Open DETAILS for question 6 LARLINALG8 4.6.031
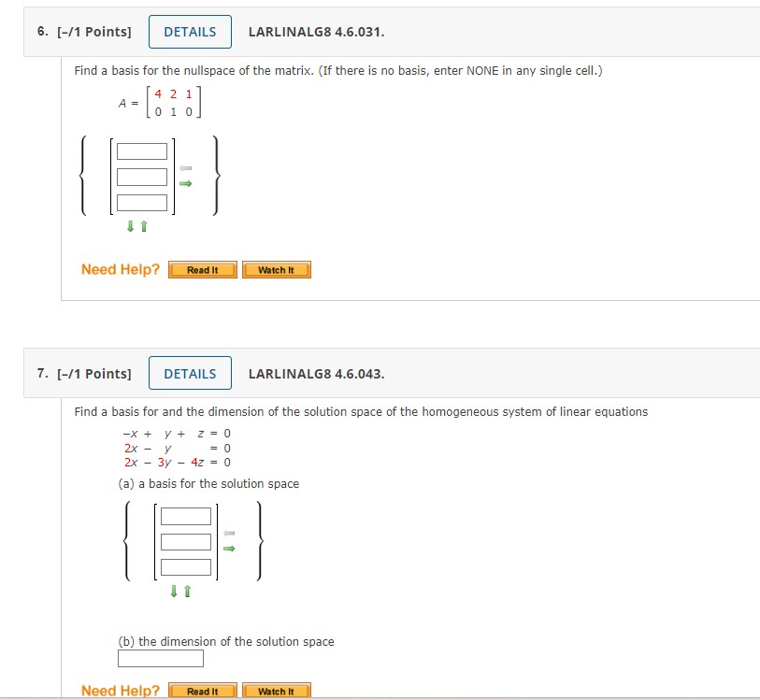Image resolution: width=760 pixels, height=700 pixels. (x=190, y=32)
